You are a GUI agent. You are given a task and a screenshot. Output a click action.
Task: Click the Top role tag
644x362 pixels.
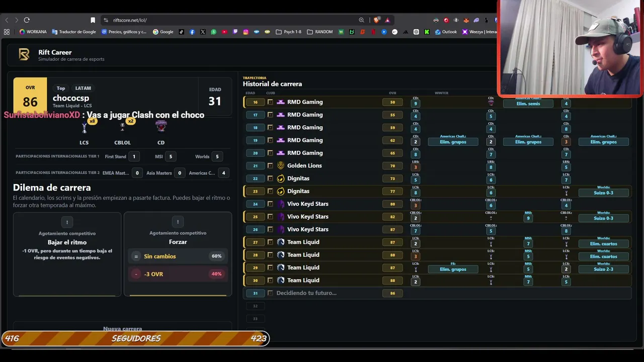coord(61,88)
